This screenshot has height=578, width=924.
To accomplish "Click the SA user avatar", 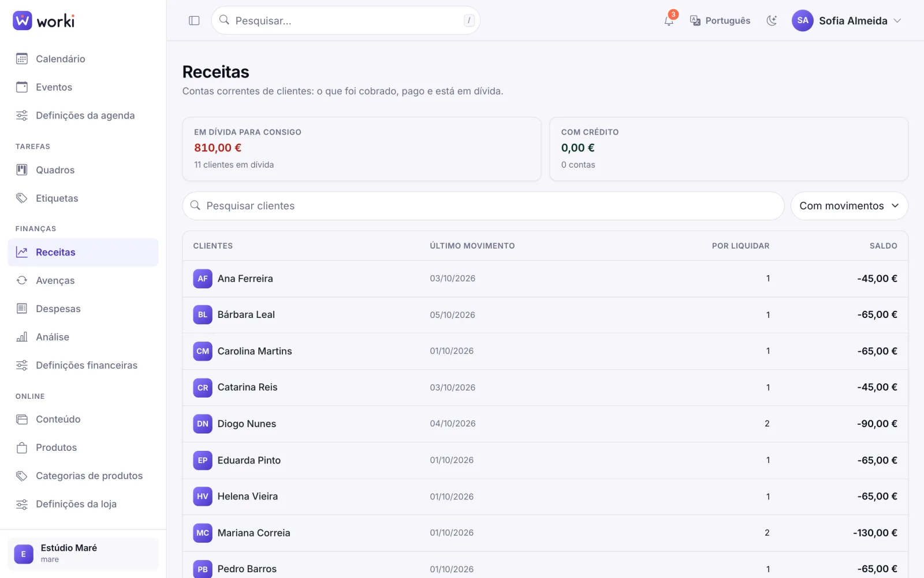I will 803,21.
